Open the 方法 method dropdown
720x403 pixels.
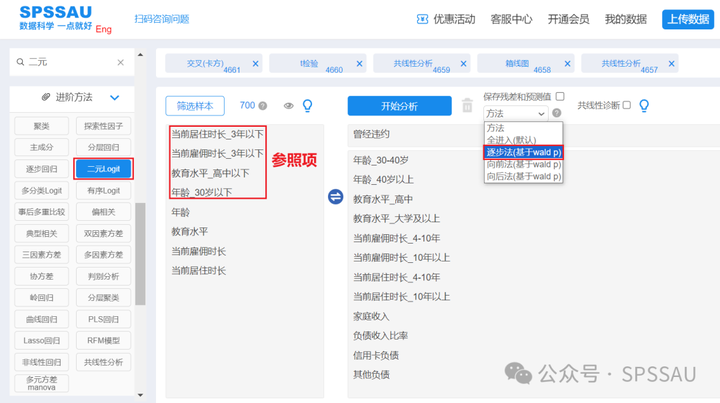click(x=516, y=114)
